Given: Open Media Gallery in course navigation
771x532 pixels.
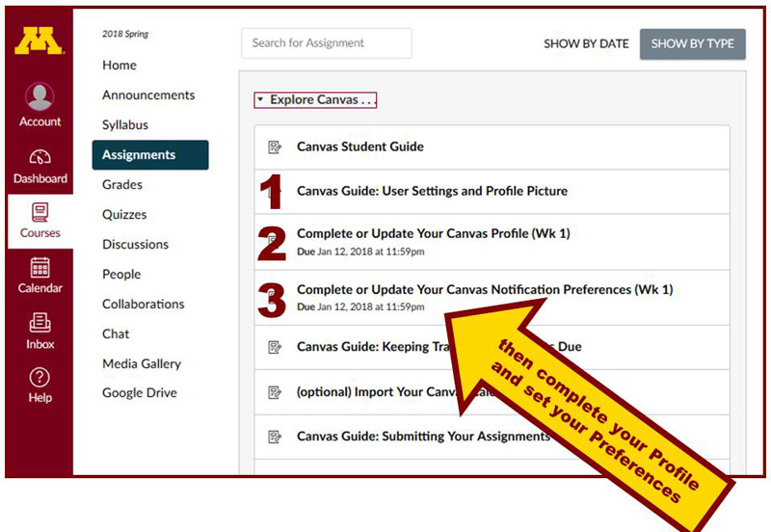Looking at the screenshot, I should tap(142, 364).
